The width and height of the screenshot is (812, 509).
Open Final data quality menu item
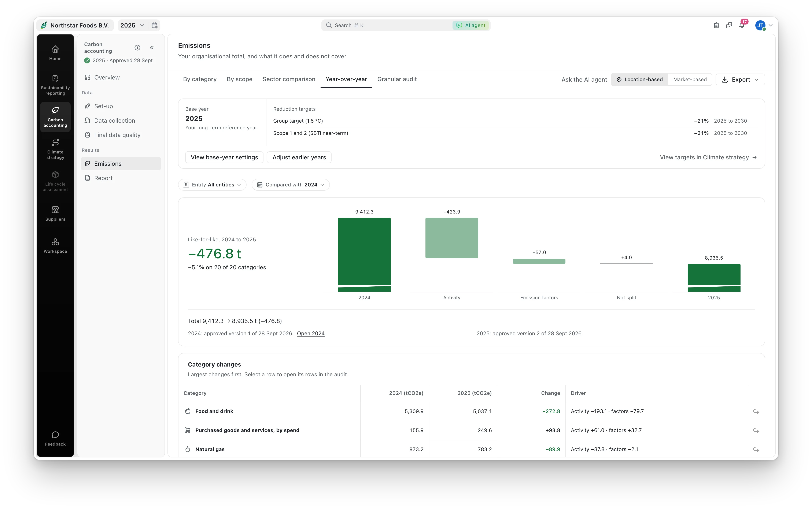coord(121,135)
